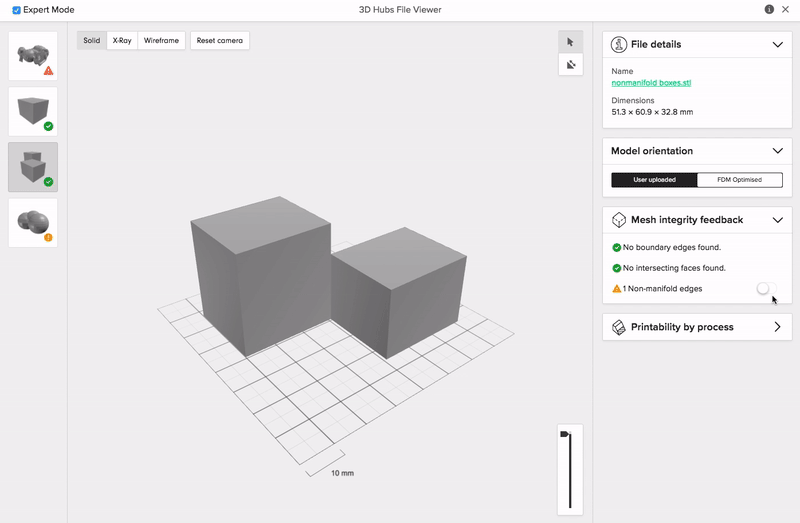Click the Mesh integrity feedback cube icon
This screenshot has height=523, width=800.
tap(619, 220)
